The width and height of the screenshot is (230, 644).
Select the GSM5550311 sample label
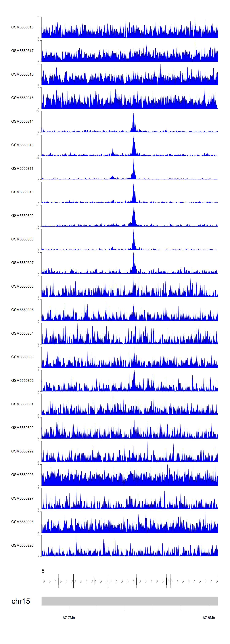pos(22,169)
